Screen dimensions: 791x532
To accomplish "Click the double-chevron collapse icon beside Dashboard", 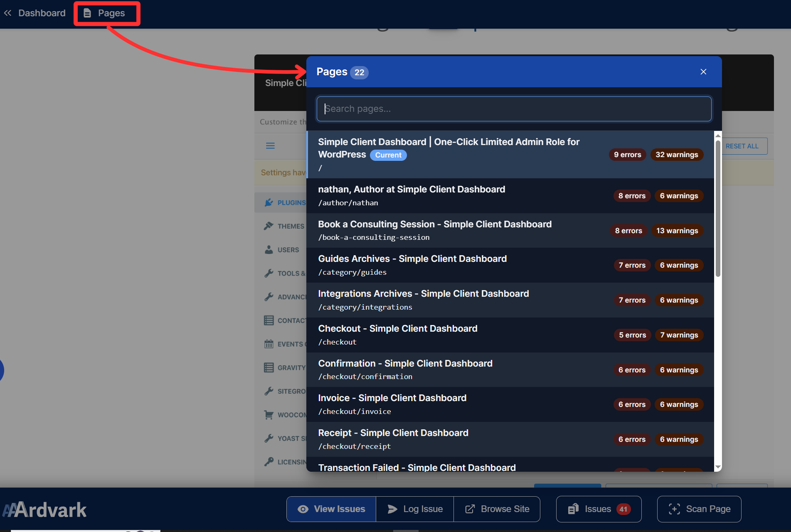I will tap(8, 13).
